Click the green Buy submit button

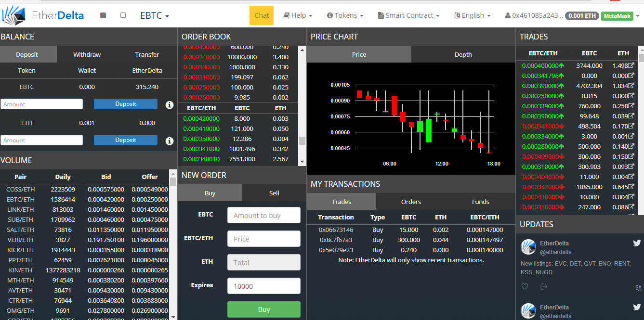pos(264,309)
